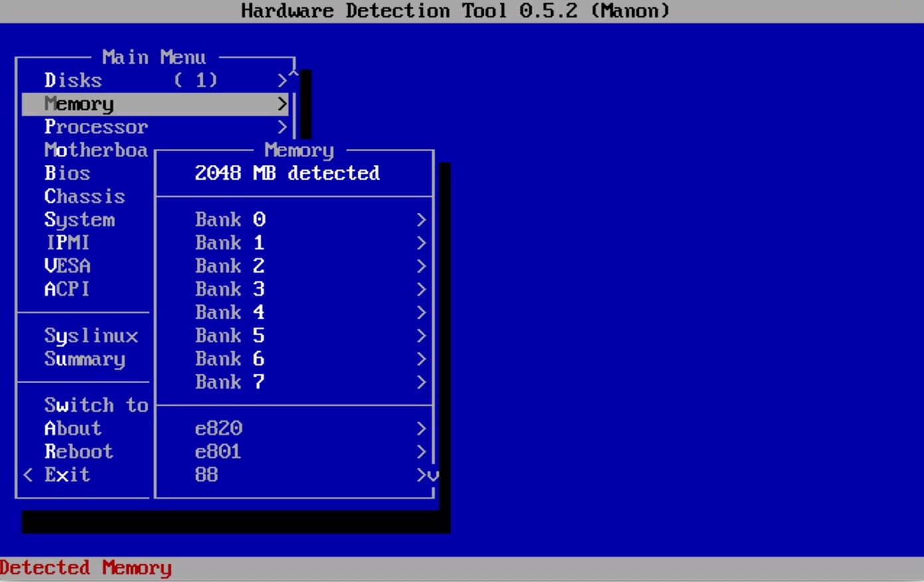Screen dimensions: 924x582
Task: Select Processor in the Main Menu
Action: 96,127
